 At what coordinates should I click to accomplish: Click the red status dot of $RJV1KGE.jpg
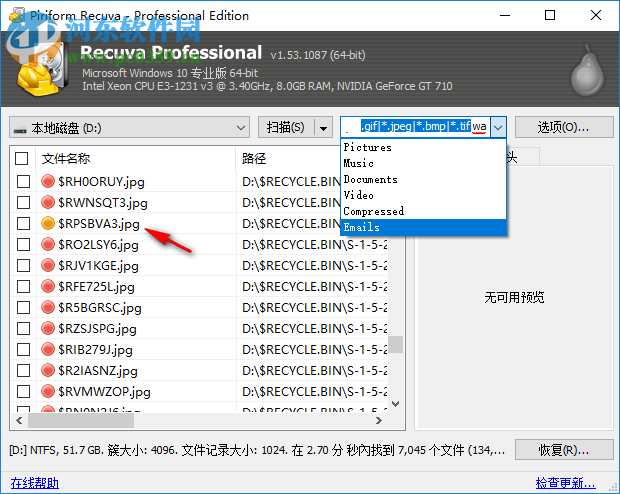tap(48, 265)
